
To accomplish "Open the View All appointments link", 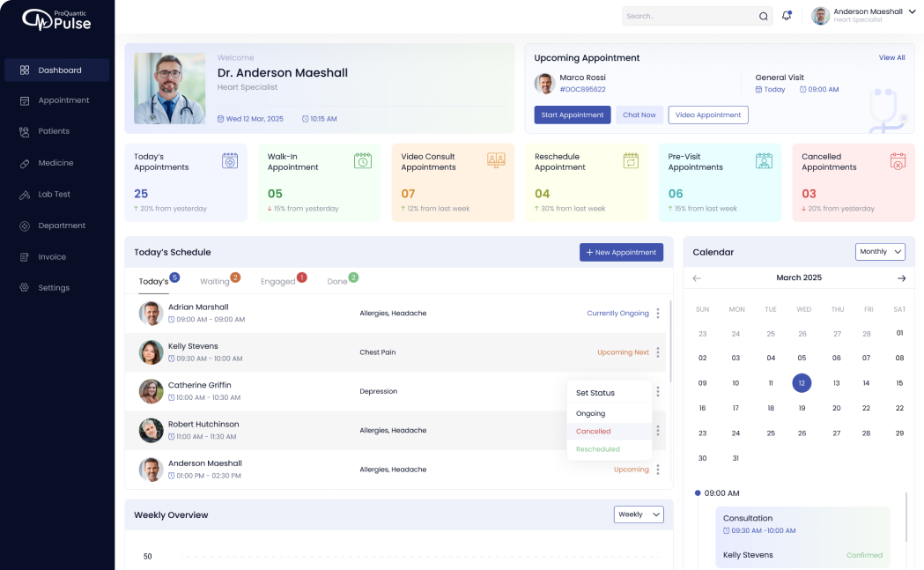I will pos(891,58).
